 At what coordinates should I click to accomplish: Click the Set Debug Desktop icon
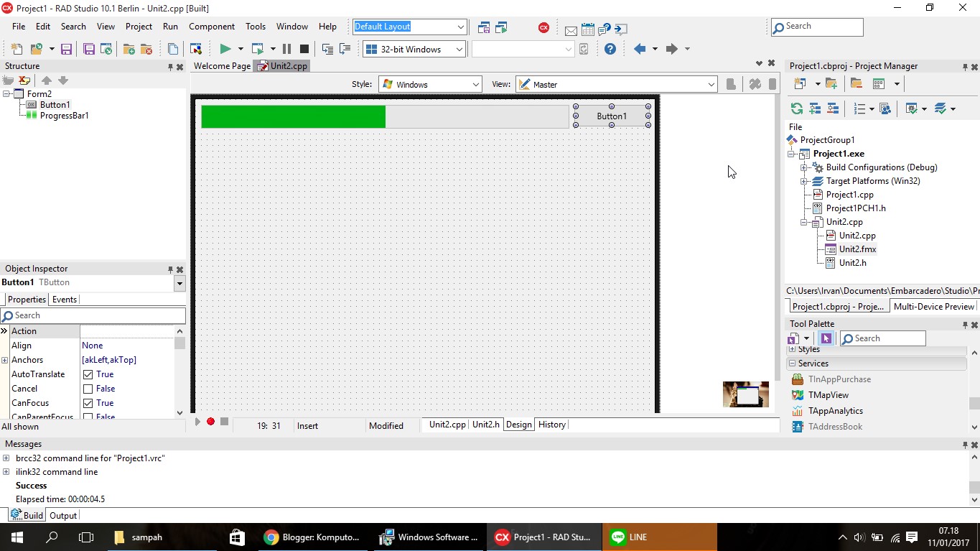[x=502, y=27]
